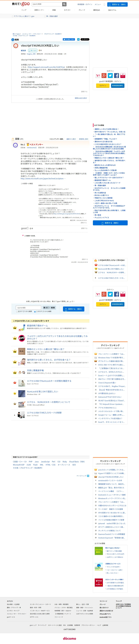
Task: Click the lower Q&Aを検索 input field
Action: [x=28, y=308]
